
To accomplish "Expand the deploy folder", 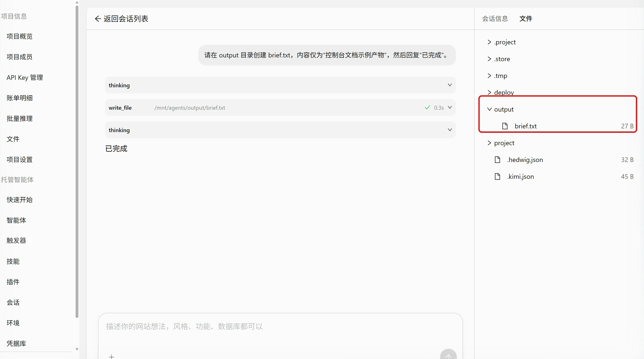I will tap(489, 92).
